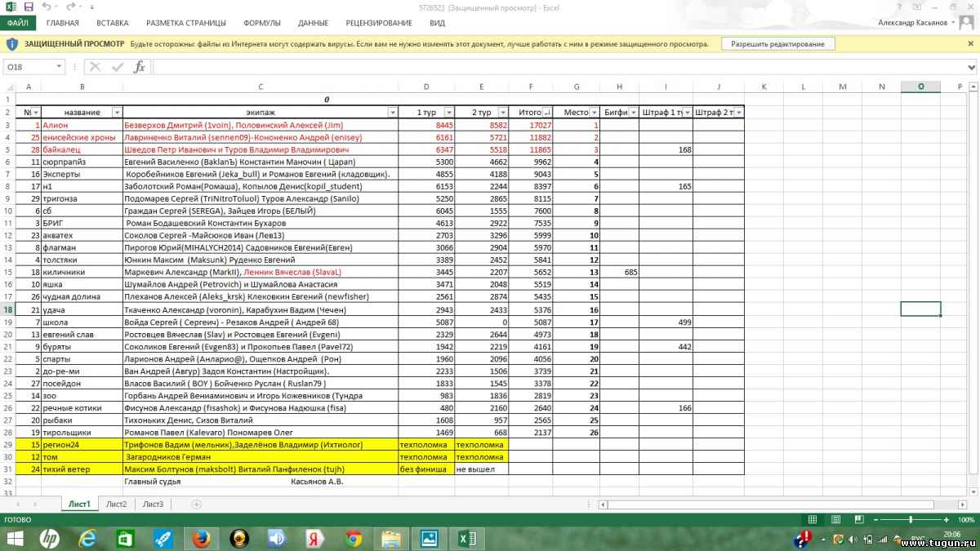Open the Место column filter dropdown
Viewport: 980px width, 551px height.
(594, 112)
